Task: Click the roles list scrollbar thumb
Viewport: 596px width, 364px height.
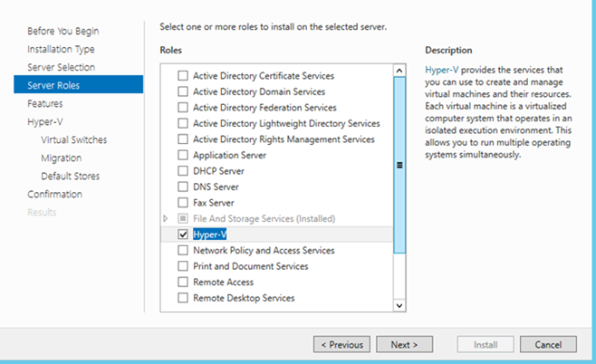Action: [399, 165]
